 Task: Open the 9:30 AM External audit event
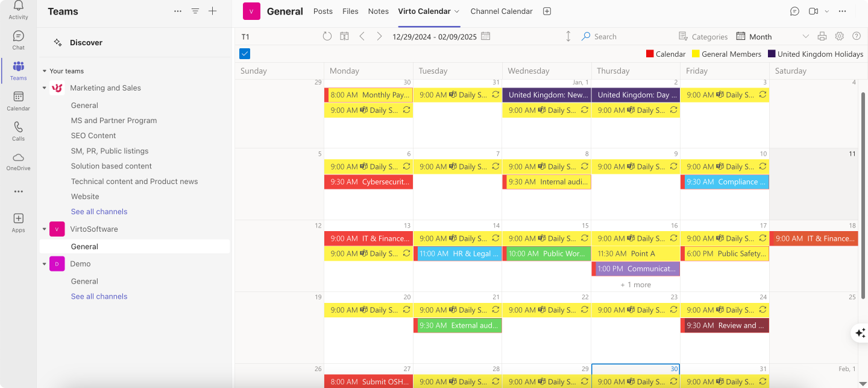(458, 325)
